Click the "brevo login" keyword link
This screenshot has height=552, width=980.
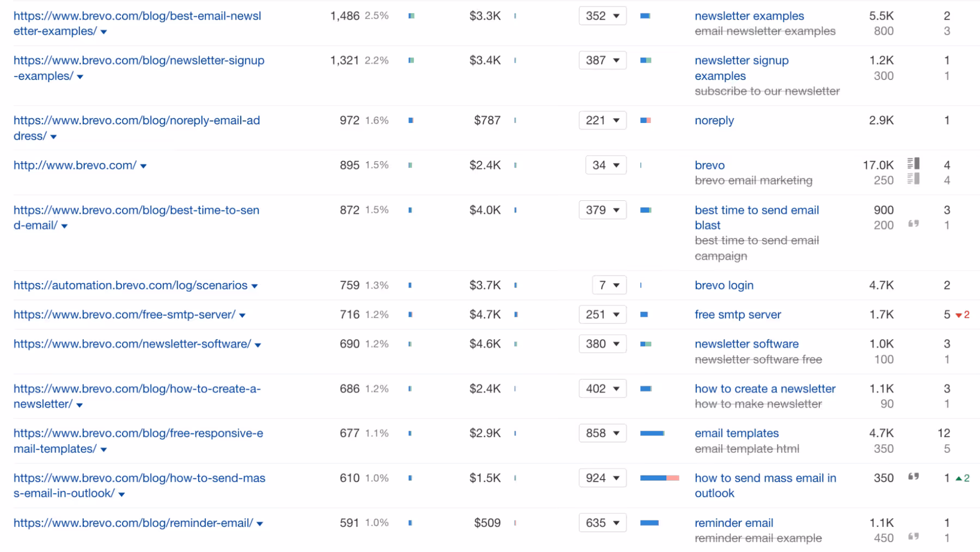pyautogui.click(x=724, y=285)
